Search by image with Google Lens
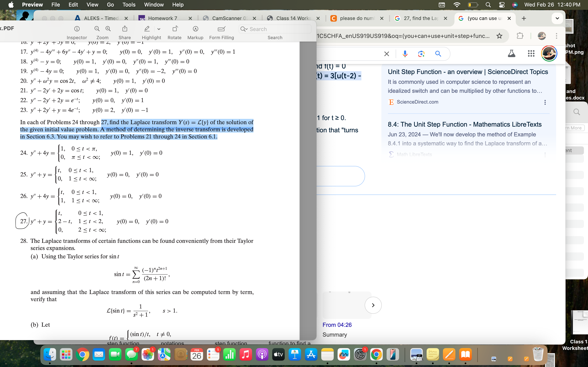This screenshot has width=588, height=367. [422, 54]
